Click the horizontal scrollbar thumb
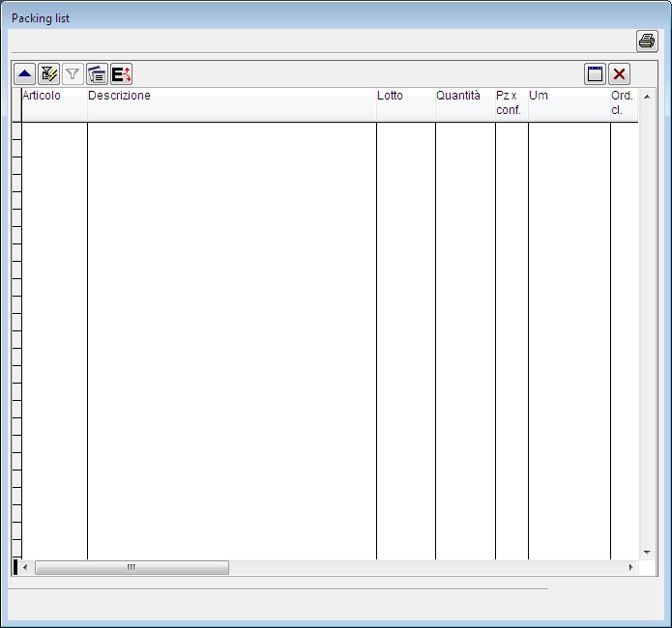The image size is (672, 628). pos(131,568)
